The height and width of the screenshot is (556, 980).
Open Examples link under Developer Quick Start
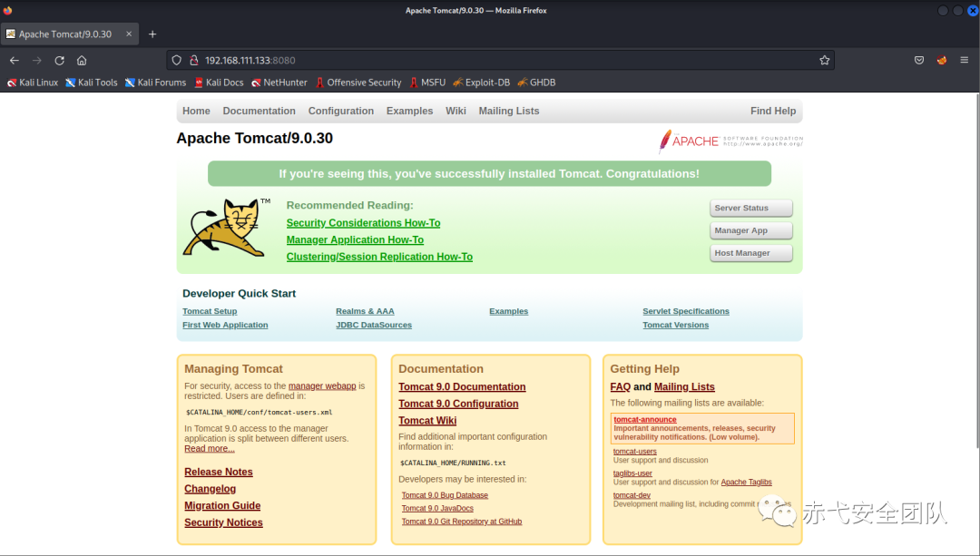coord(509,311)
